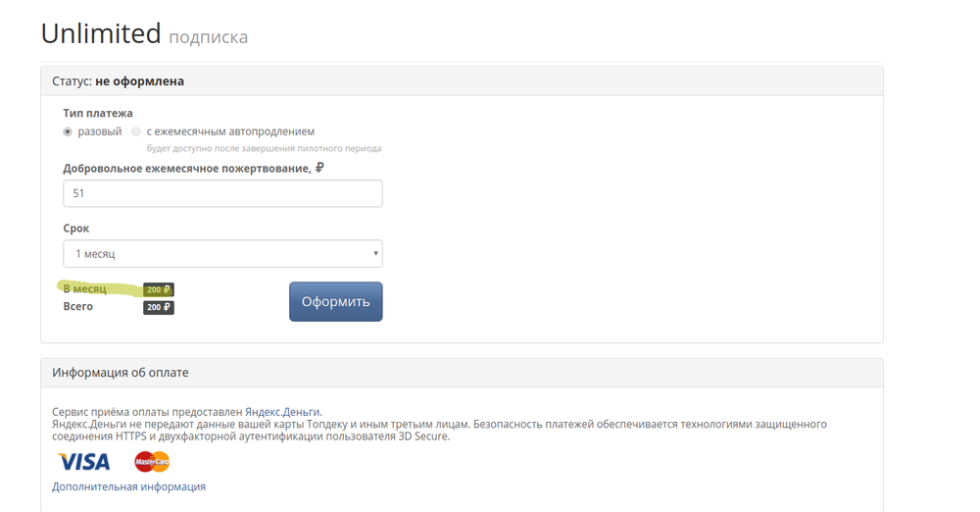Click the MasterCard logo
Viewport: 980px width, 512px height.
tap(152, 462)
